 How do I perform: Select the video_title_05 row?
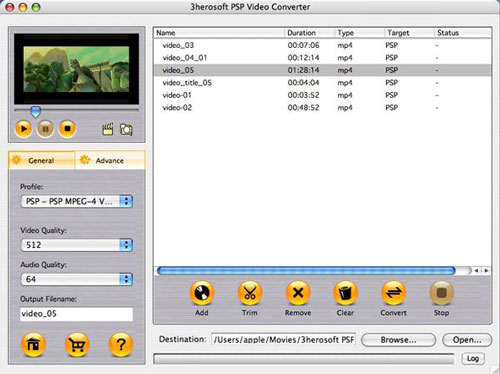tap(322, 83)
